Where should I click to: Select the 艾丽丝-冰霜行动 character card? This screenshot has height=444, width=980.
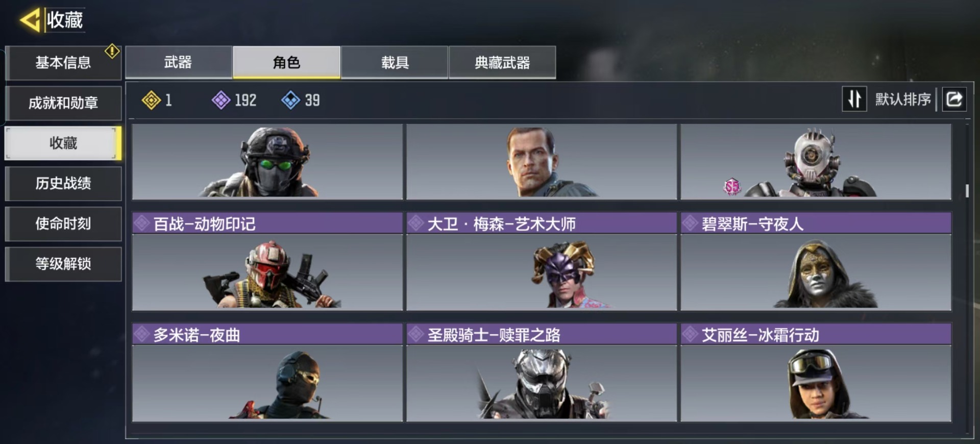816,373
